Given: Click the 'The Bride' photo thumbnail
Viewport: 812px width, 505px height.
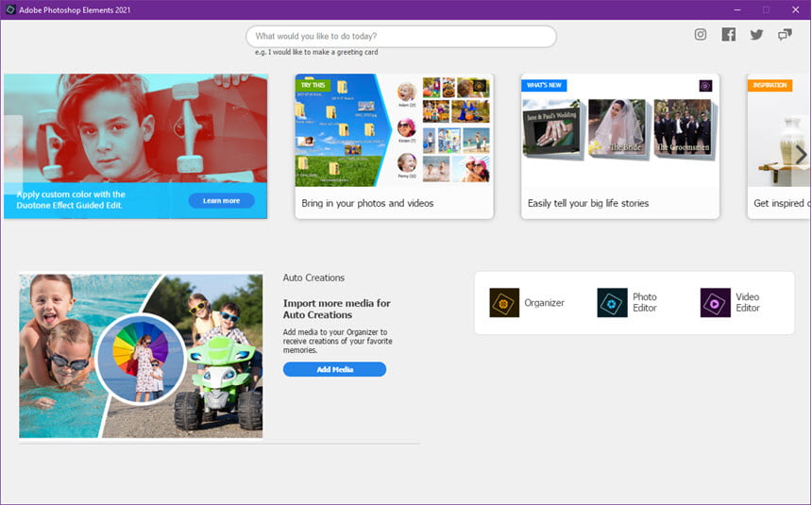Looking at the screenshot, I should click(617, 128).
